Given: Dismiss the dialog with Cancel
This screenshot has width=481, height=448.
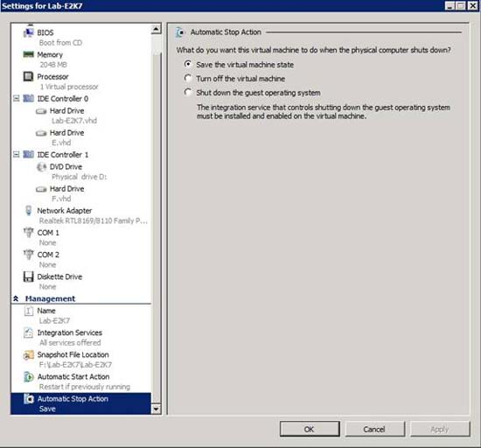Looking at the screenshot, I should click(x=374, y=429).
